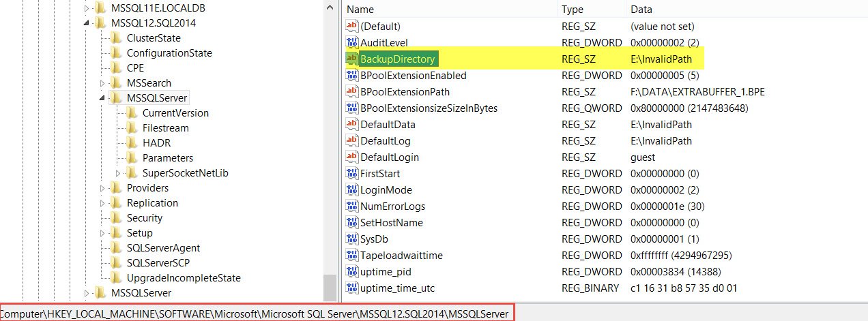Click the DWORD icon beside uptime_pid
The height and width of the screenshot is (321, 868).
pos(352,271)
